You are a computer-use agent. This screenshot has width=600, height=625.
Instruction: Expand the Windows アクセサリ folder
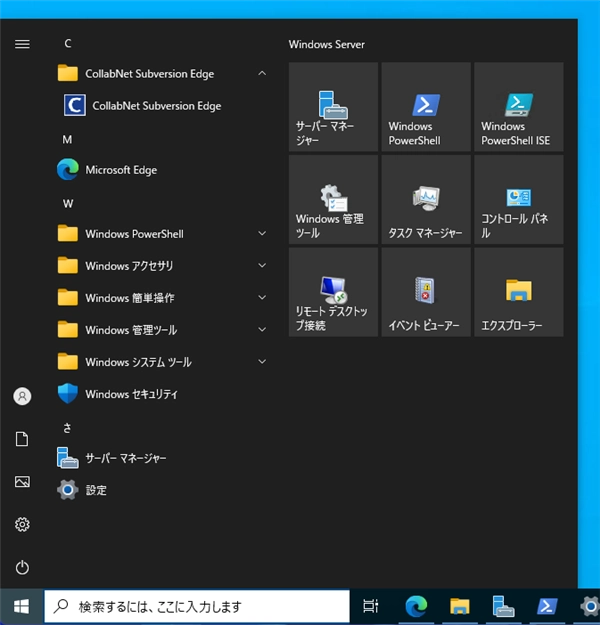coord(262,265)
